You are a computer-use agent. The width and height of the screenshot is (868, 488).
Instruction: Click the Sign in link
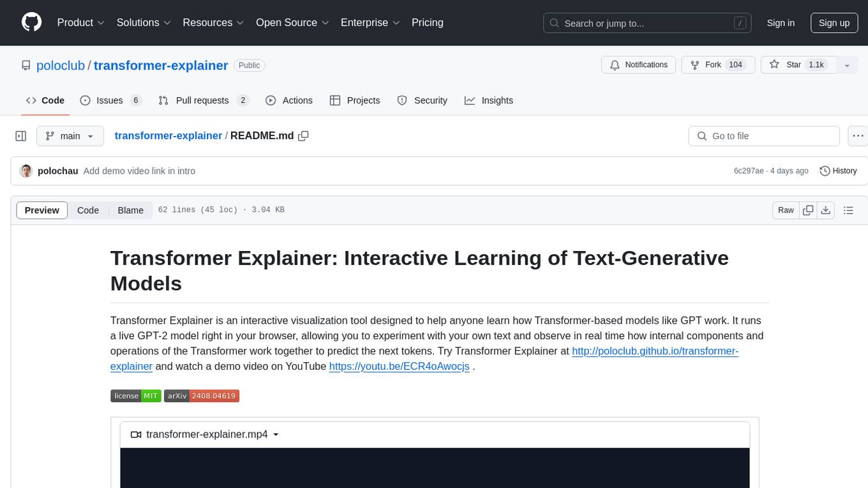pos(781,23)
